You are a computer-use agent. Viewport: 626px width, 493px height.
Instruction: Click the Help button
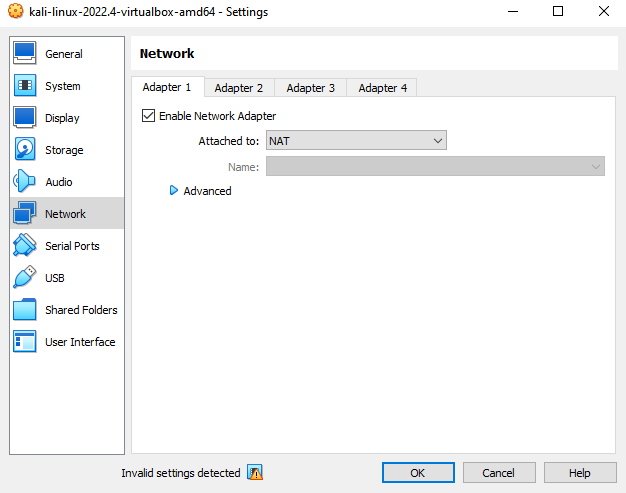pos(580,473)
